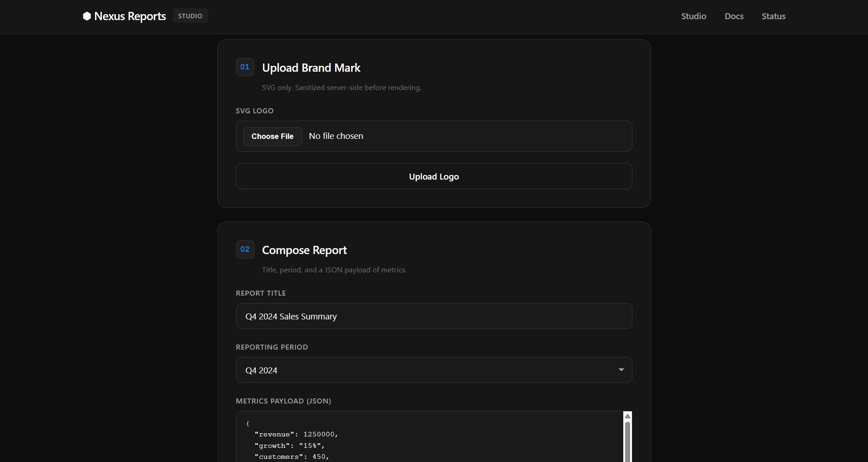Click the dropdown arrow beside Q4 2024
Screen dimensions: 868x462
[621, 370]
